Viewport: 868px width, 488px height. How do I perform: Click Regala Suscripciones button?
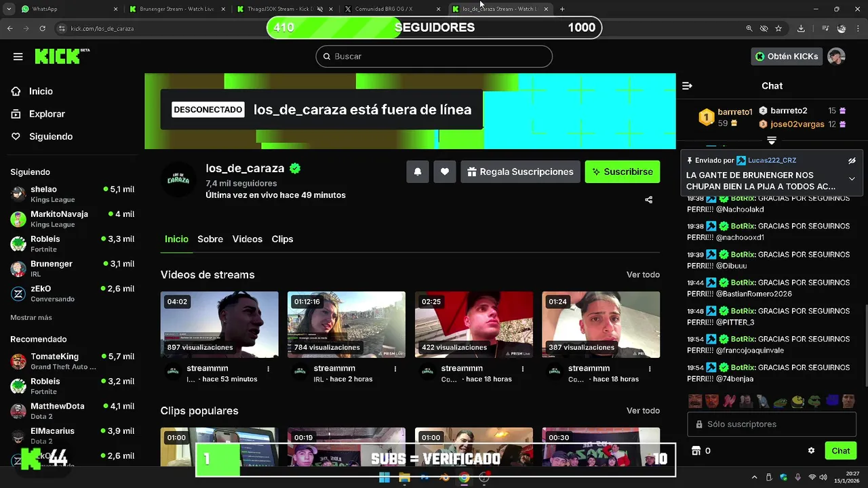pyautogui.click(x=521, y=171)
